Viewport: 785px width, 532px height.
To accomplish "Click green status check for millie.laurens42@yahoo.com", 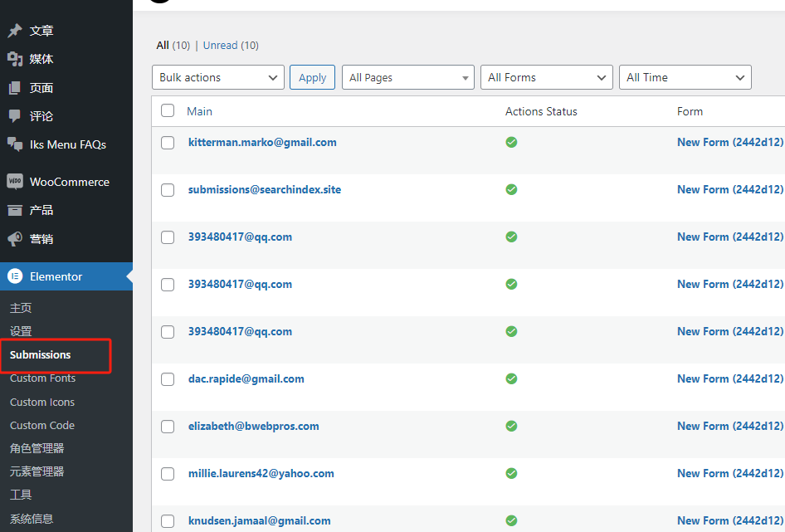I will pyautogui.click(x=511, y=473).
